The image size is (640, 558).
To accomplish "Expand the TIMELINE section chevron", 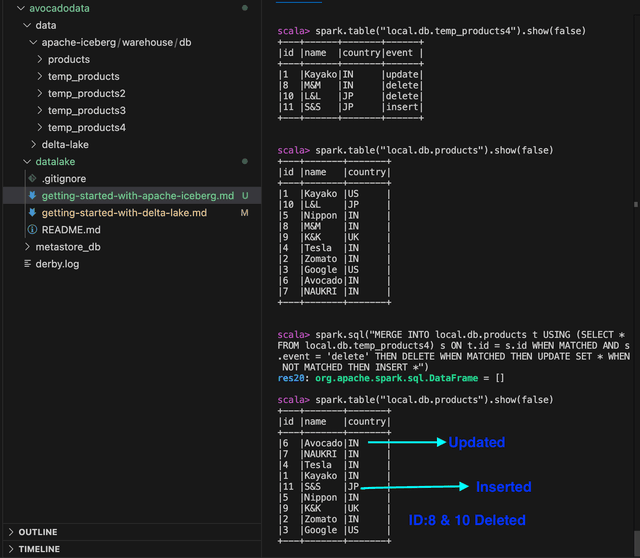I will pyautogui.click(x=11, y=549).
